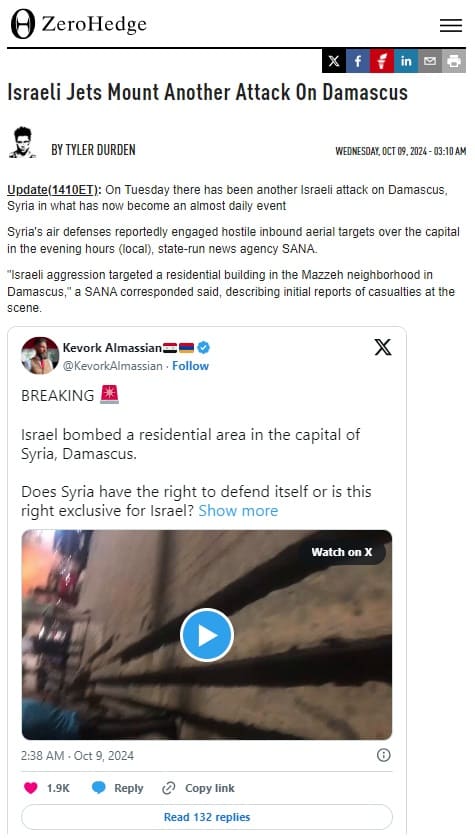
Task: Follow Kevork Almassian
Action: pyautogui.click(x=190, y=366)
